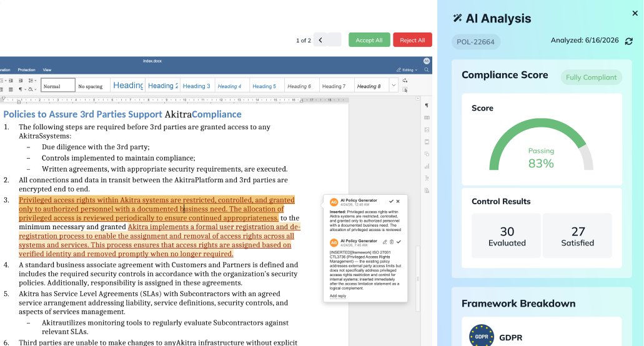This screenshot has width=644, height=346.
Task: Open table settings sidebar icon
Action: 427,118
